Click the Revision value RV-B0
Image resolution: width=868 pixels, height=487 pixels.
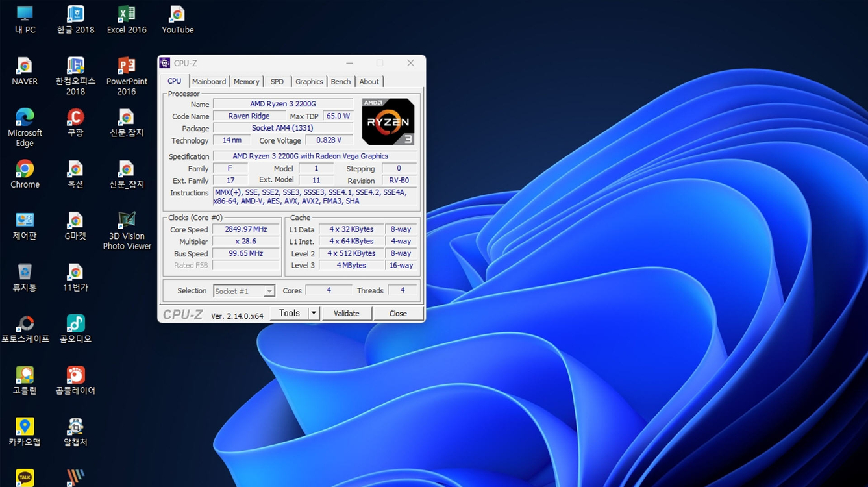399,181
